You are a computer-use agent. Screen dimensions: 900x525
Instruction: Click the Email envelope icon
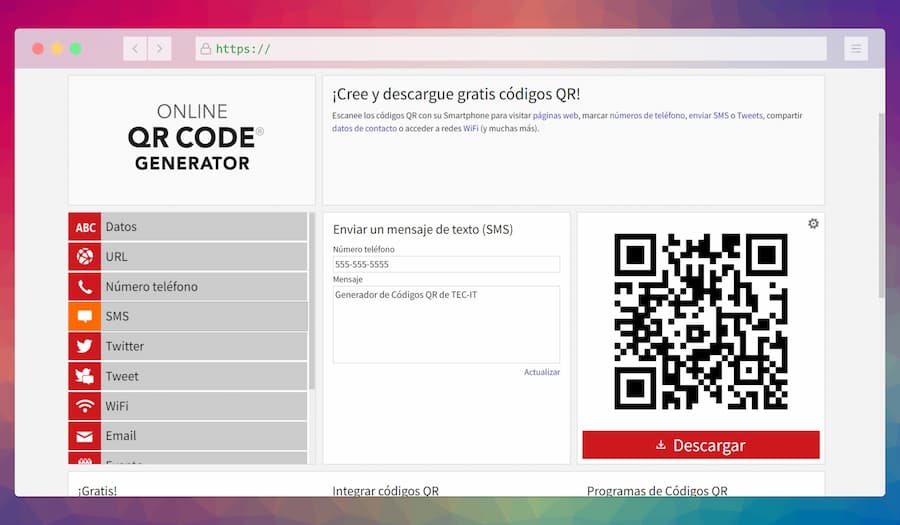85,435
